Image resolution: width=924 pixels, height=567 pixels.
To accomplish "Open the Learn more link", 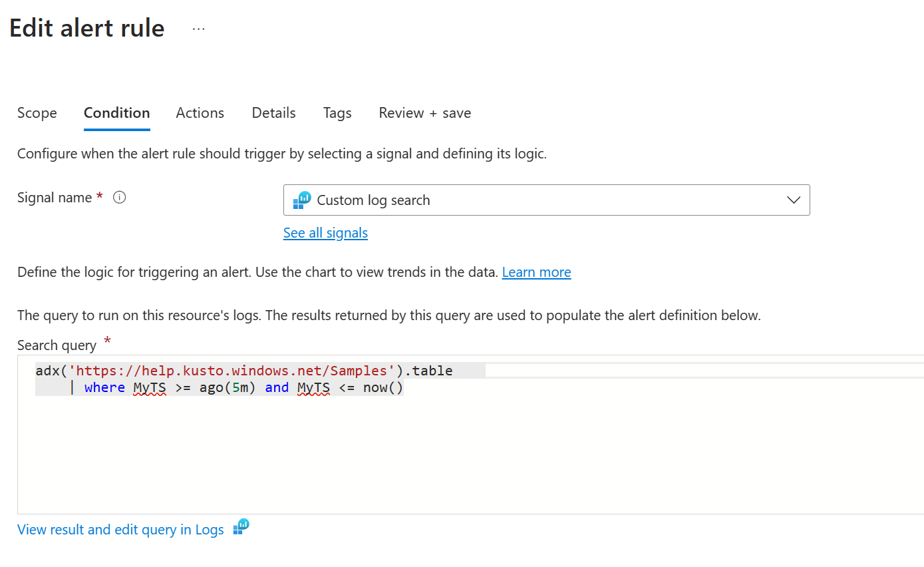I will pos(536,272).
